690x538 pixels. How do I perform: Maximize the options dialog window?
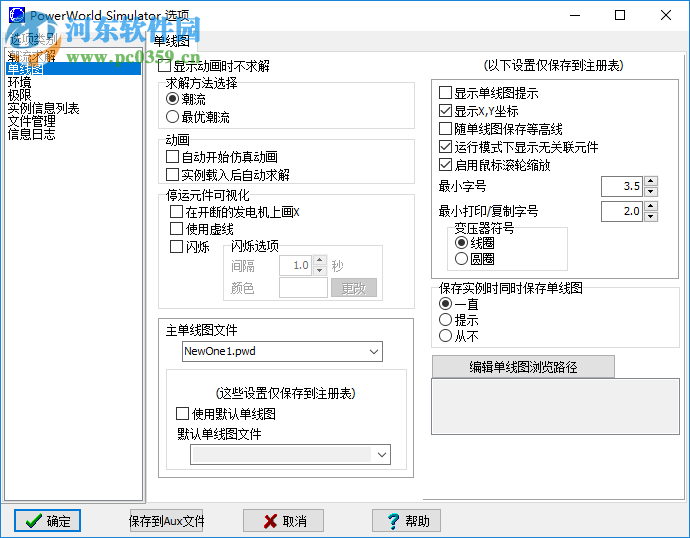(620, 15)
